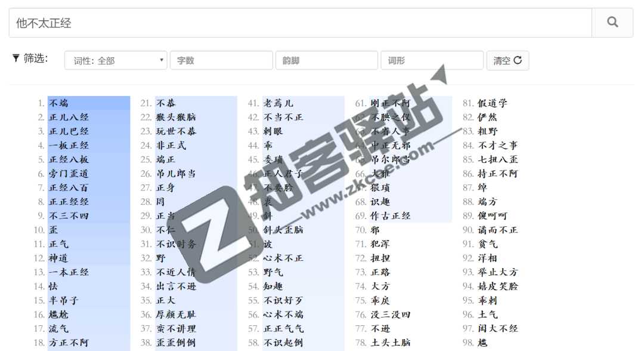Click the 词形 word-form input field
This screenshot has height=351, width=644.
tap(431, 60)
